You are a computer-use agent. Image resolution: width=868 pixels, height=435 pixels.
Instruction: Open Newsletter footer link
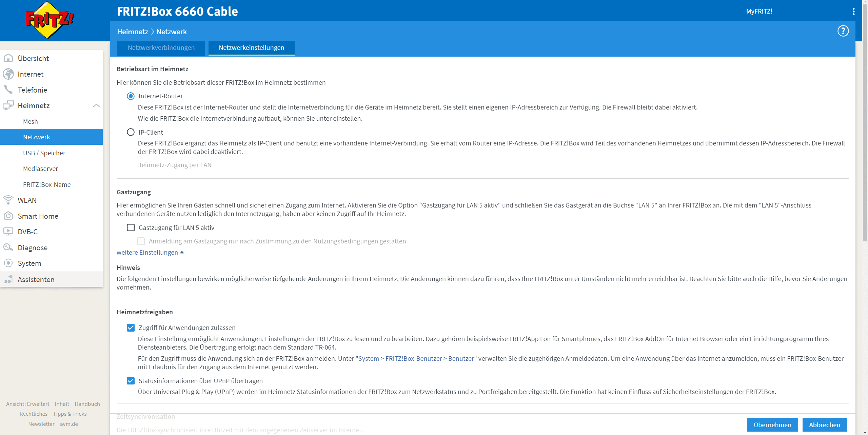[41, 424]
